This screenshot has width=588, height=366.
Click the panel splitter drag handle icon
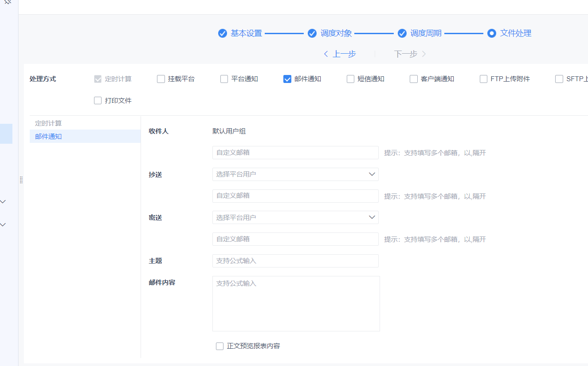pyautogui.click(x=21, y=180)
